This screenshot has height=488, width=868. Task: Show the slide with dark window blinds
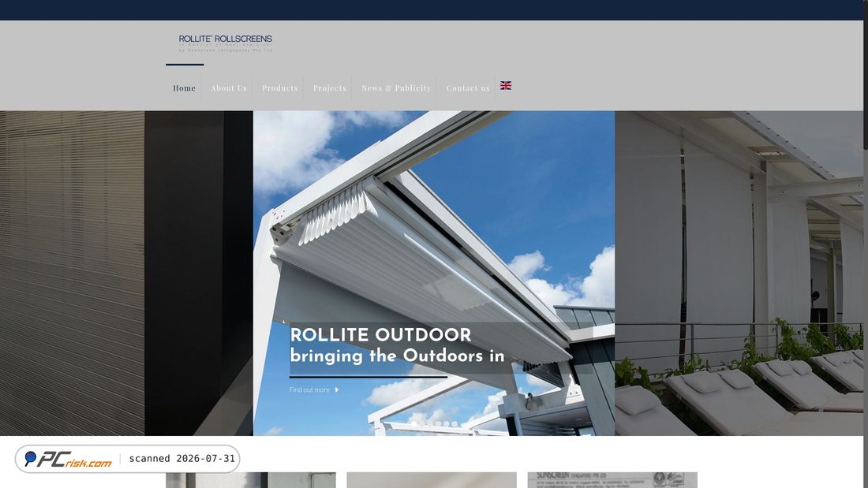tap(126, 274)
